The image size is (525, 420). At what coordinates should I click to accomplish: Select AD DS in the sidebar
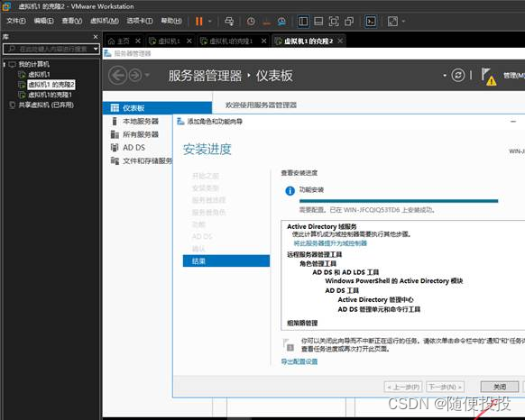(134, 148)
